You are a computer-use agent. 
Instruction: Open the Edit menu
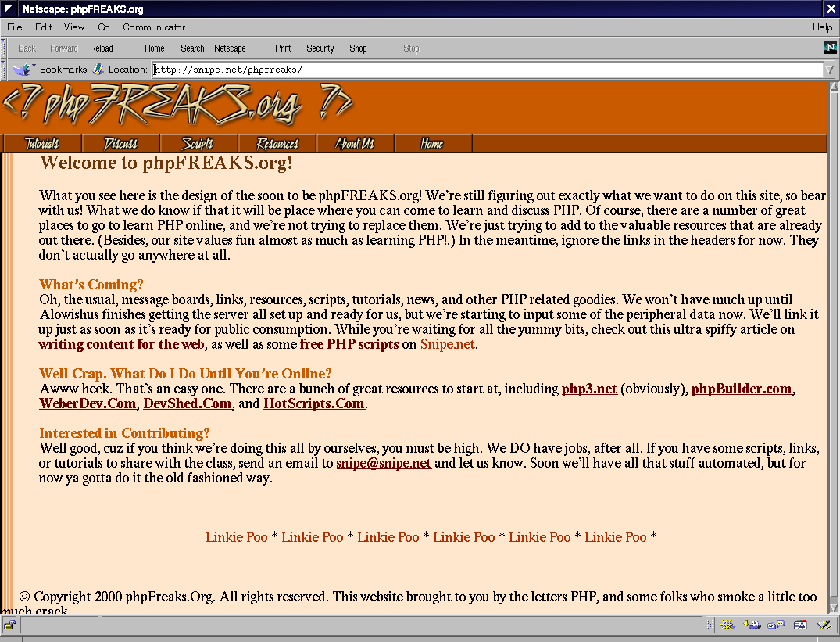44,27
